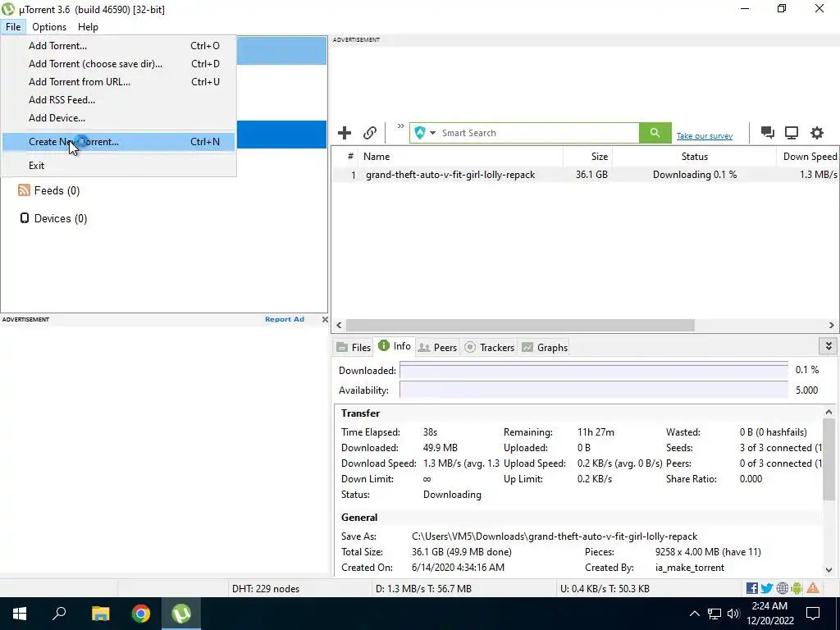Click the info pane scroll-down arrow
This screenshot has height=630, width=840.
[x=829, y=570]
